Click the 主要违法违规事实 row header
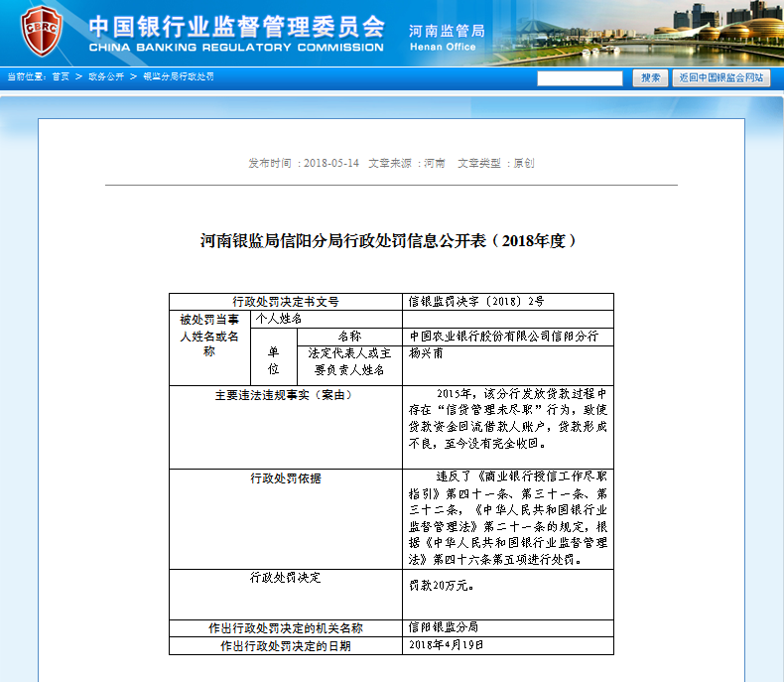 284,395
